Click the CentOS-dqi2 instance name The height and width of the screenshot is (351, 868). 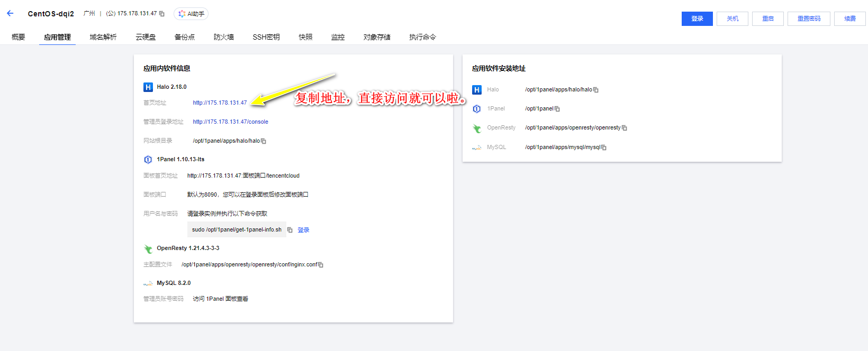coord(51,14)
